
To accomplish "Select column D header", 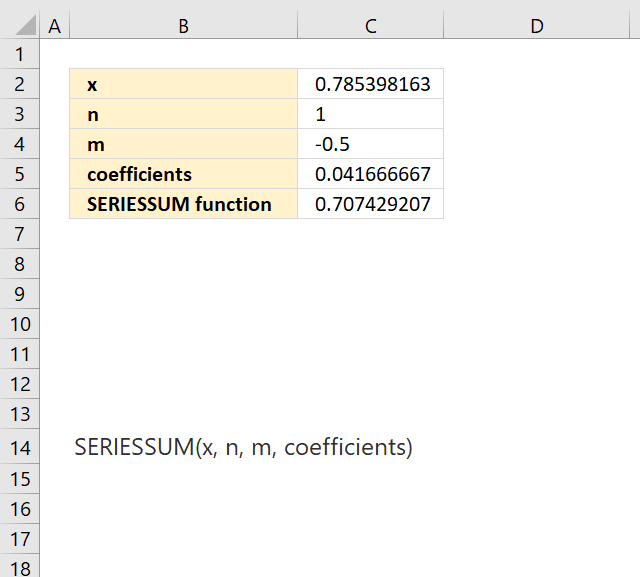I will [537, 26].
